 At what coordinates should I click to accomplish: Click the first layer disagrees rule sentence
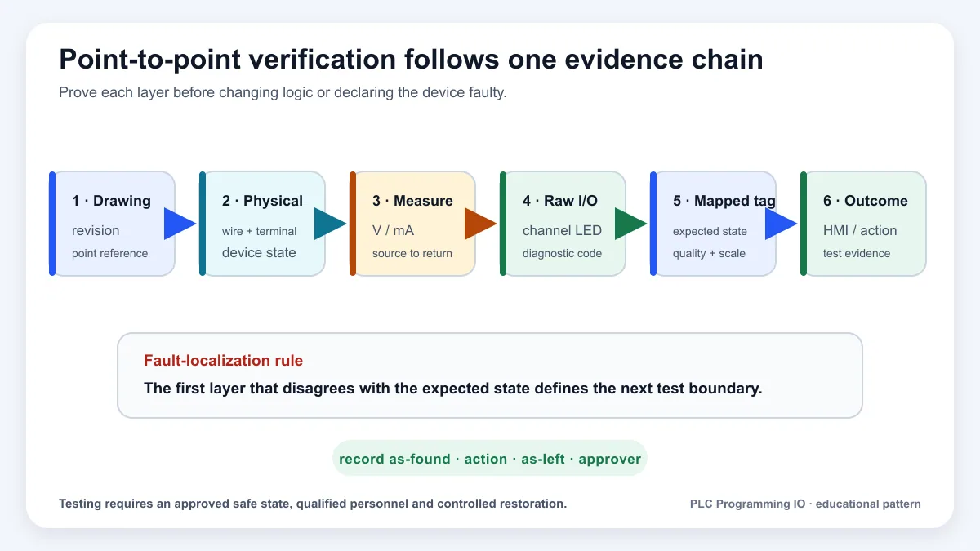(453, 389)
